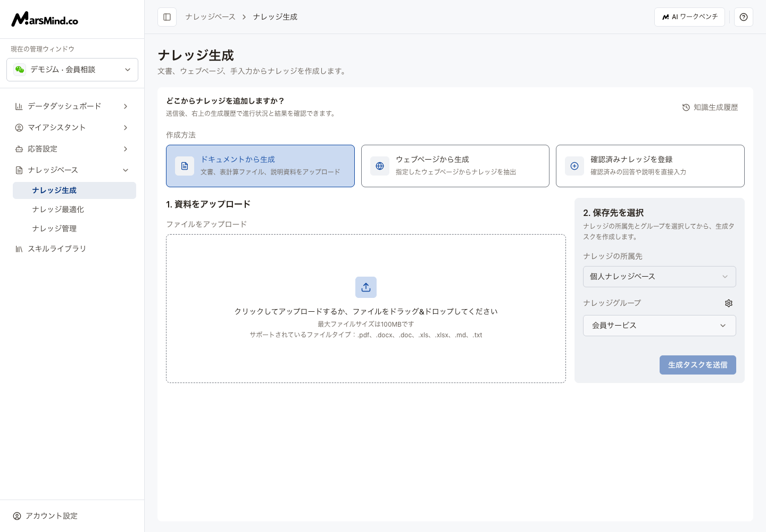Go to ナレッジ最適化 menu item
Image resolution: width=766 pixels, height=532 pixels.
74,210
